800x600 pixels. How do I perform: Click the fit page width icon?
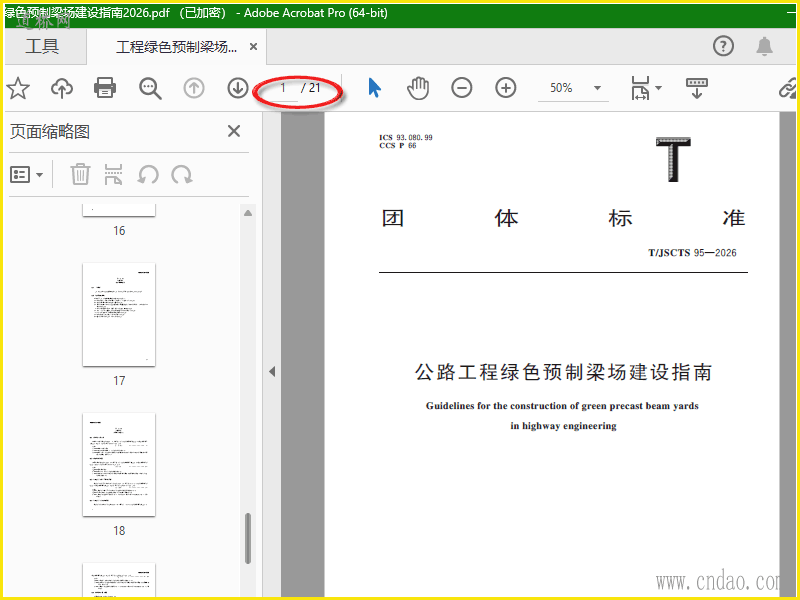tap(640, 88)
